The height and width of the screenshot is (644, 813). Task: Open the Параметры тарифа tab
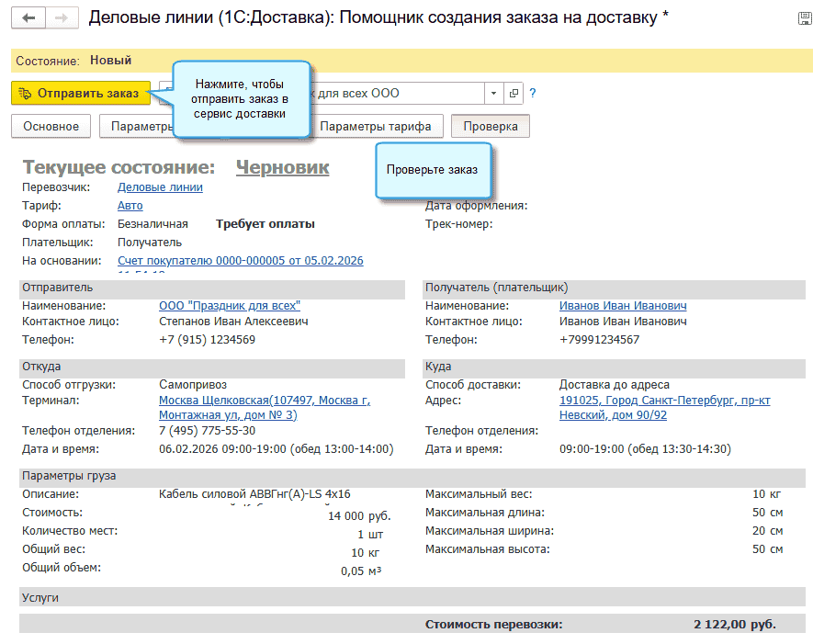tap(376, 127)
